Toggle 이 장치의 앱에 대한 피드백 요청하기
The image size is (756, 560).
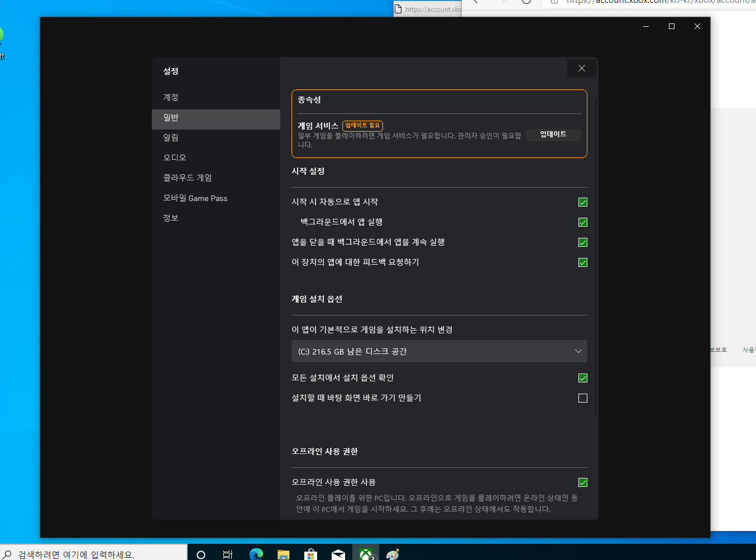pyautogui.click(x=583, y=262)
